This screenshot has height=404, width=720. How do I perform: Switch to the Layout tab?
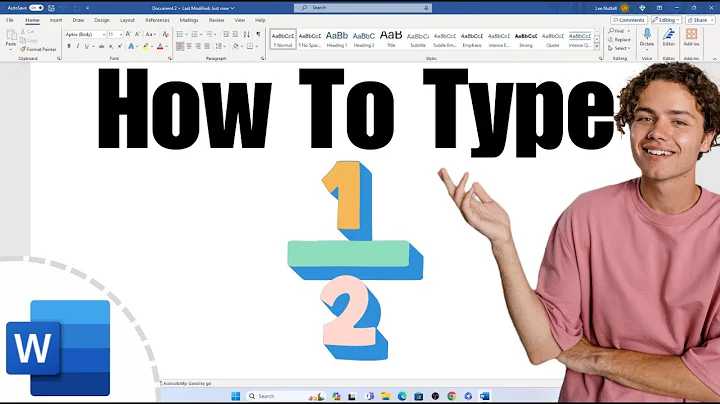point(127,20)
